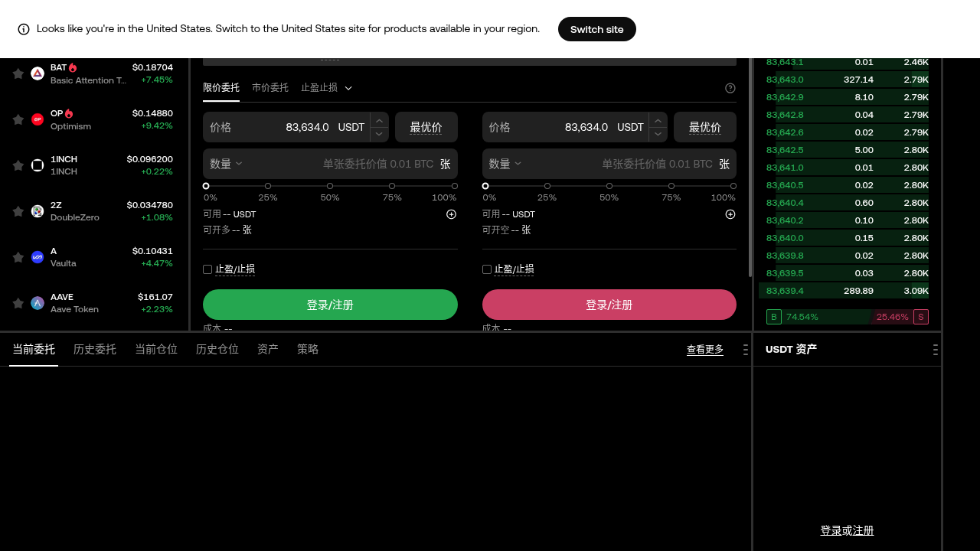Add 2Z DoubleZero to favorites
Screen dimensions: 980x551
pos(18,211)
